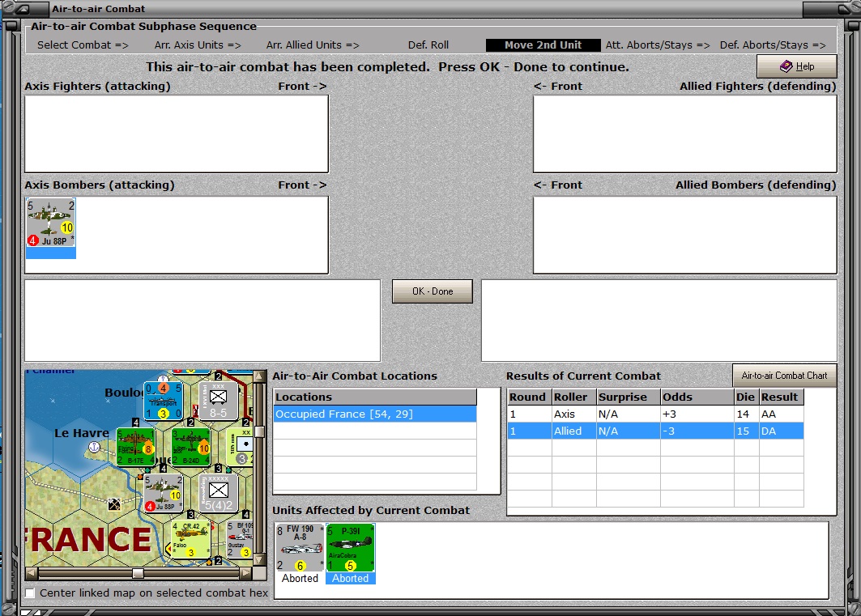Viewport: 861px width, 616px height.
Task: Click the Ju 88P counter on the map
Action: [x=163, y=493]
